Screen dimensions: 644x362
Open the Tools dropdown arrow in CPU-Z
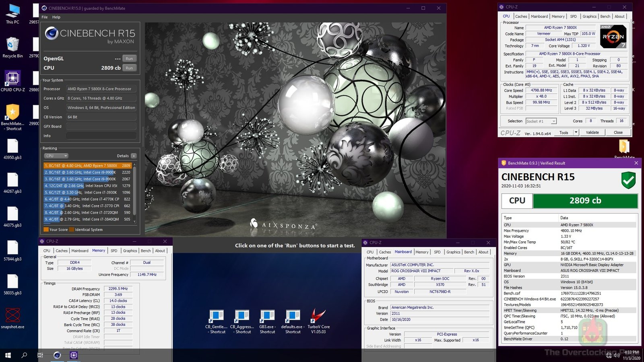pyautogui.click(x=576, y=132)
